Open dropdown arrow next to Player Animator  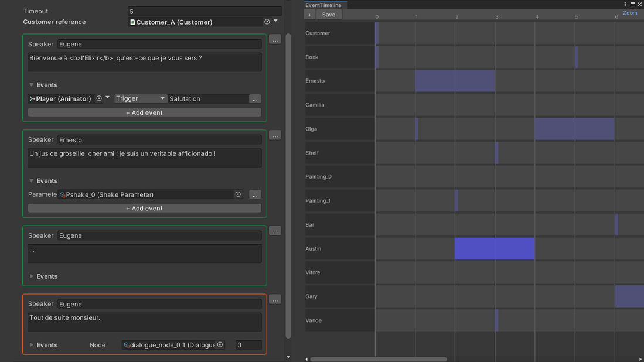[x=108, y=98]
